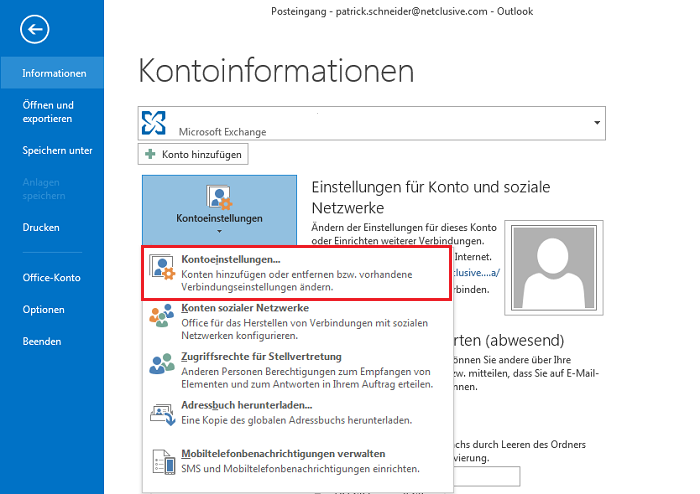Select Kontoeinstellungen... menu entry
This screenshot has width=700, height=494.
(296, 273)
